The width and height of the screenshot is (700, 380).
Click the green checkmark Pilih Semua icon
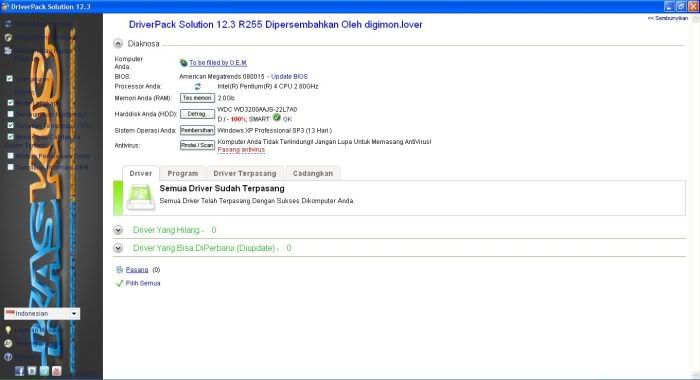pos(119,283)
